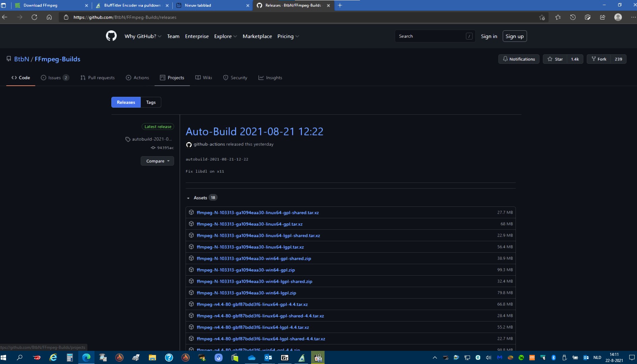Open the Projects tab
The height and width of the screenshot is (364, 637).
point(172,78)
